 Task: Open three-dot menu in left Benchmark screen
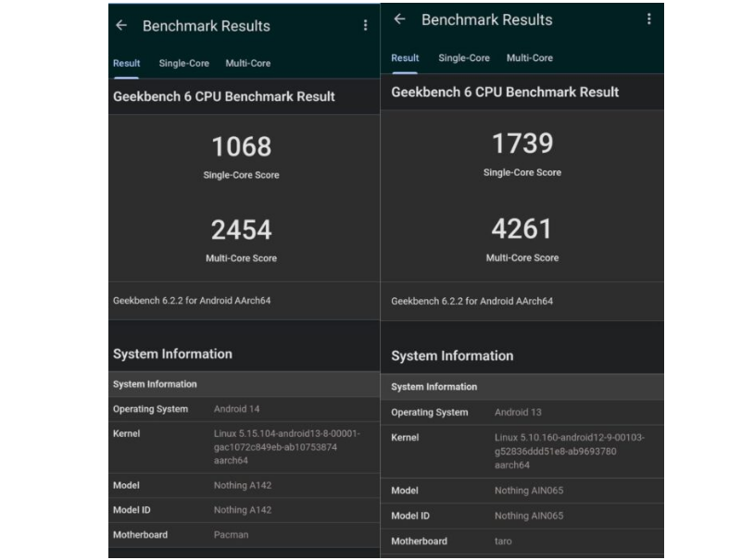(366, 25)
